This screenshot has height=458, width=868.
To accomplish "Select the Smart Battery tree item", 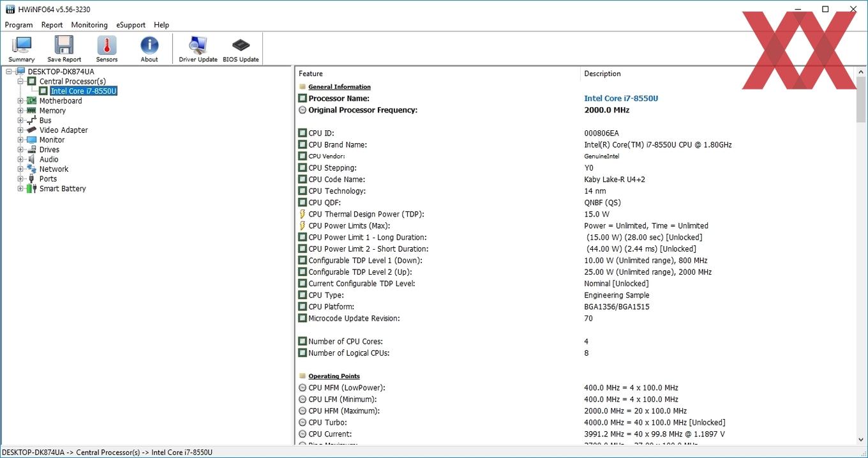I will [63, 188].
